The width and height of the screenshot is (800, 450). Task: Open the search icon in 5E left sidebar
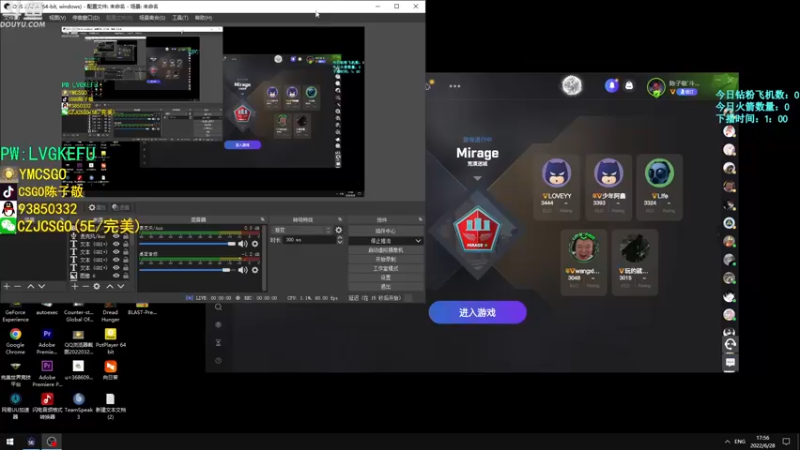(218, 307)
